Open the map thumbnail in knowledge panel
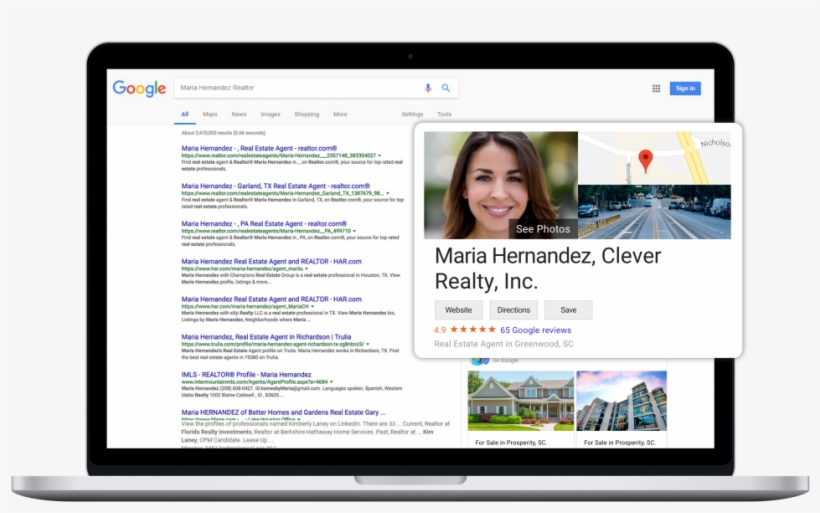 (654, 158)
